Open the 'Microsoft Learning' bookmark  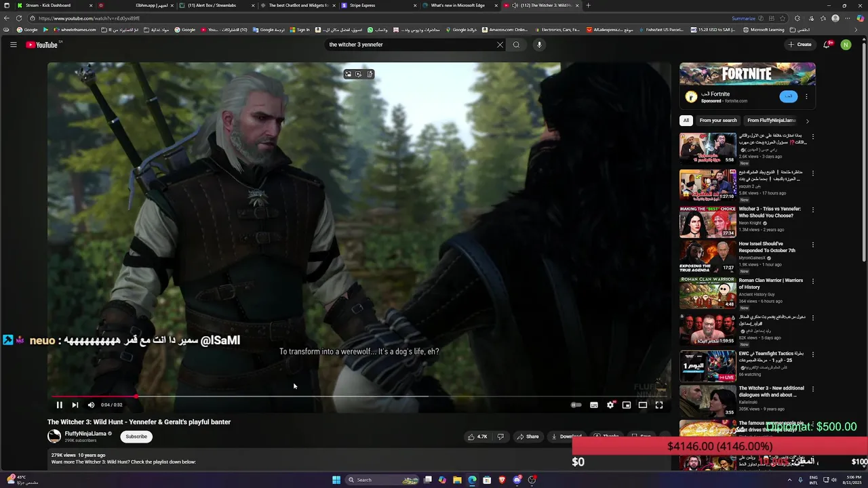763,30
